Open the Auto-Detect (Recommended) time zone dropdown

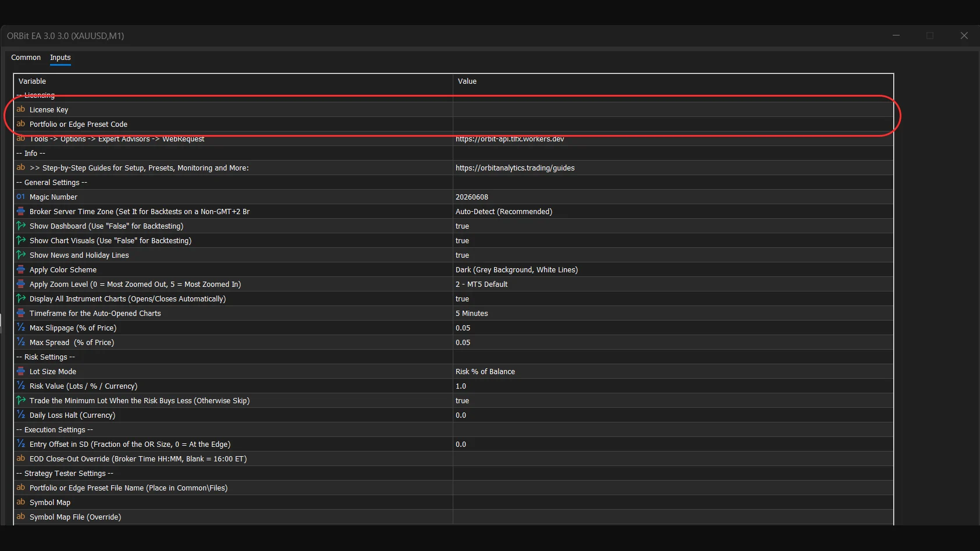click(x=673, y=211)
